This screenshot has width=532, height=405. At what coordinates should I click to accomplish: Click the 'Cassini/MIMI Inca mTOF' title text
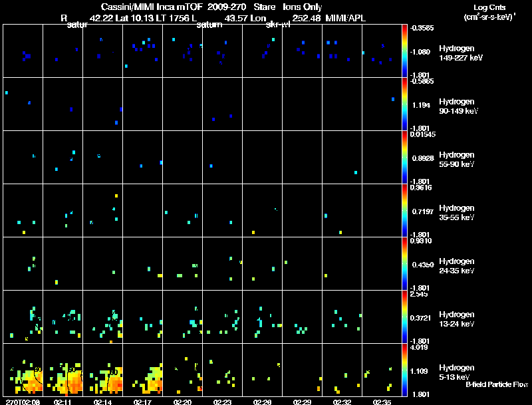tap(152, 7)
